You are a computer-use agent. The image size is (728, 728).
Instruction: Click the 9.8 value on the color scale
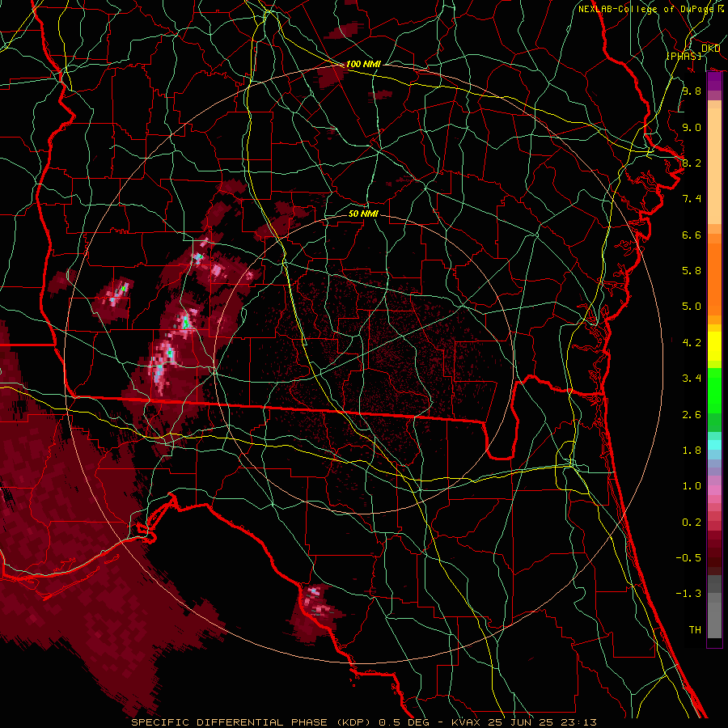(x=692, y=91)
